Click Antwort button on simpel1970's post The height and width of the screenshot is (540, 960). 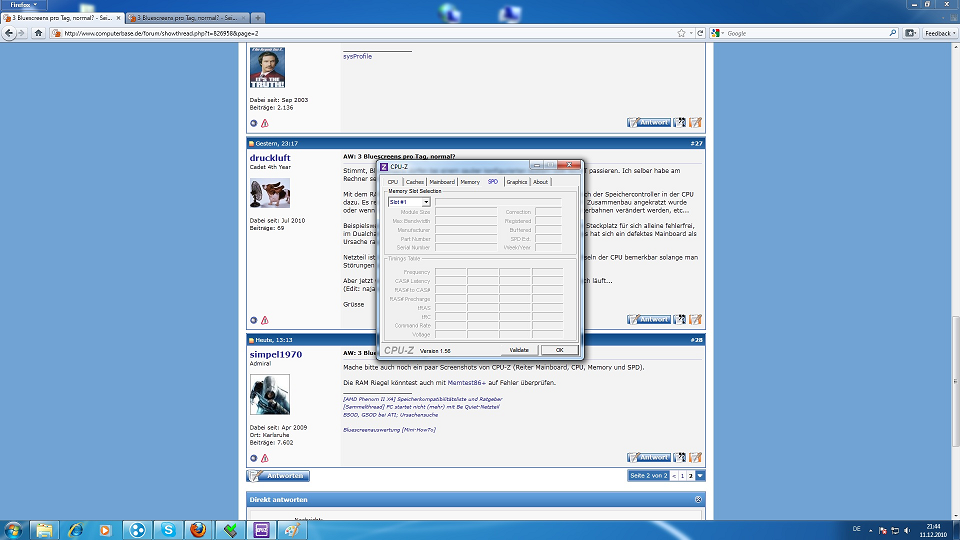648,457
